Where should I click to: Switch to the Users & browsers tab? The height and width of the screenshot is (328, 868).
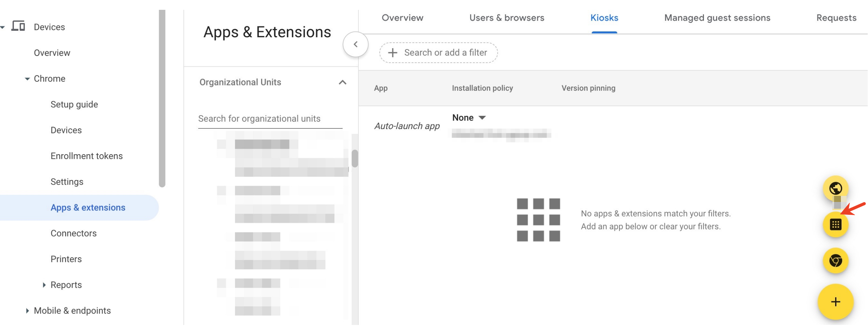click(507, 18)
